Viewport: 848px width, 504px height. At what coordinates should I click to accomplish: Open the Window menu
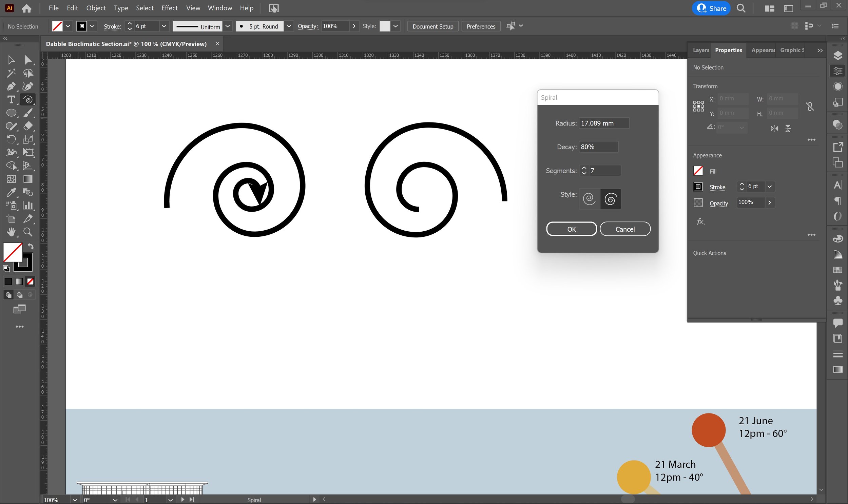220,8
